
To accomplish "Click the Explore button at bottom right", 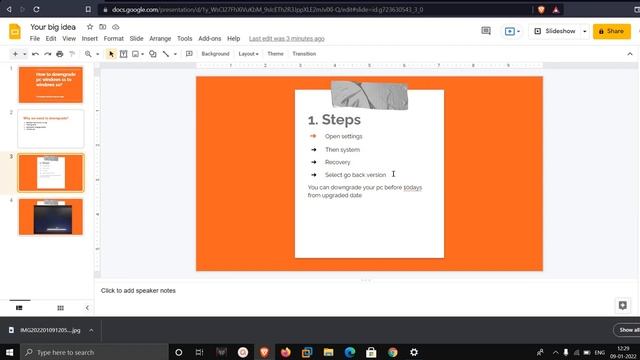I will [x=622, y=305].
